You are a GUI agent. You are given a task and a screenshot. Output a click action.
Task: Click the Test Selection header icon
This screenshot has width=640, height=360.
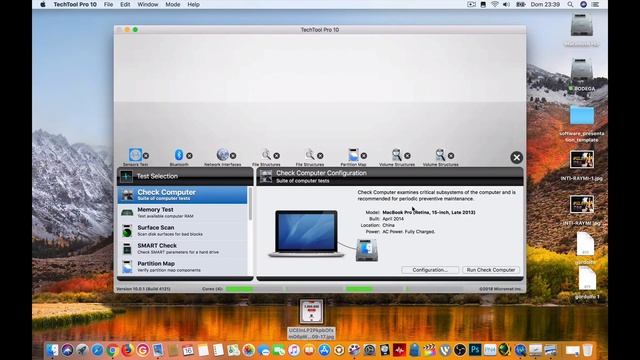coord(126,176)
